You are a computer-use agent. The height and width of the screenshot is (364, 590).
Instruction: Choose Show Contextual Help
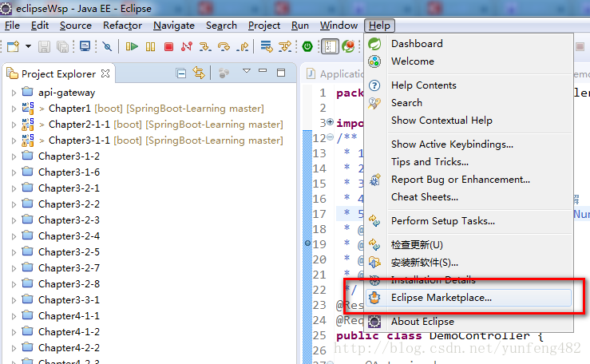pyautogui.click(x=469, y=121)
